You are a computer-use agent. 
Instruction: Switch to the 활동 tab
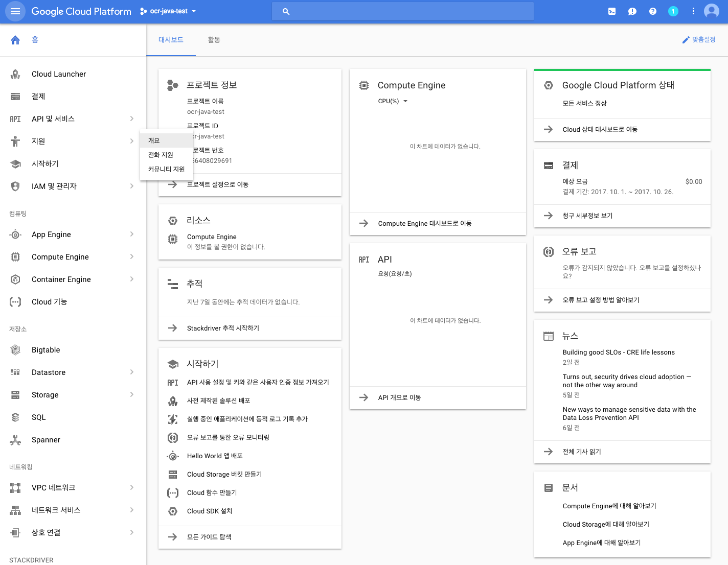click(x=214, y=40)
